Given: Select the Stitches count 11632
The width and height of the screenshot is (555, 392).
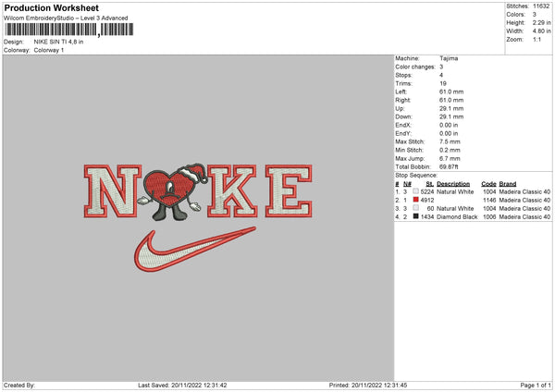Looking at the screenshot, I should tap(541, 6).
